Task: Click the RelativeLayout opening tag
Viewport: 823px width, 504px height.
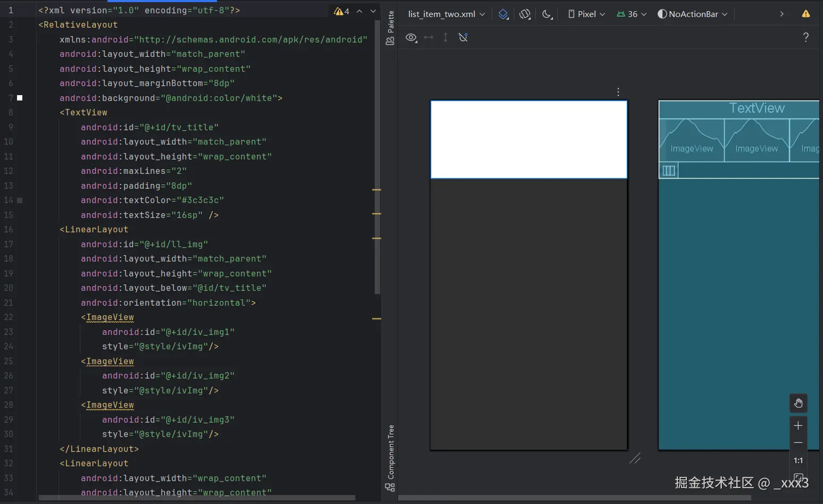Action: pos(78,25)
